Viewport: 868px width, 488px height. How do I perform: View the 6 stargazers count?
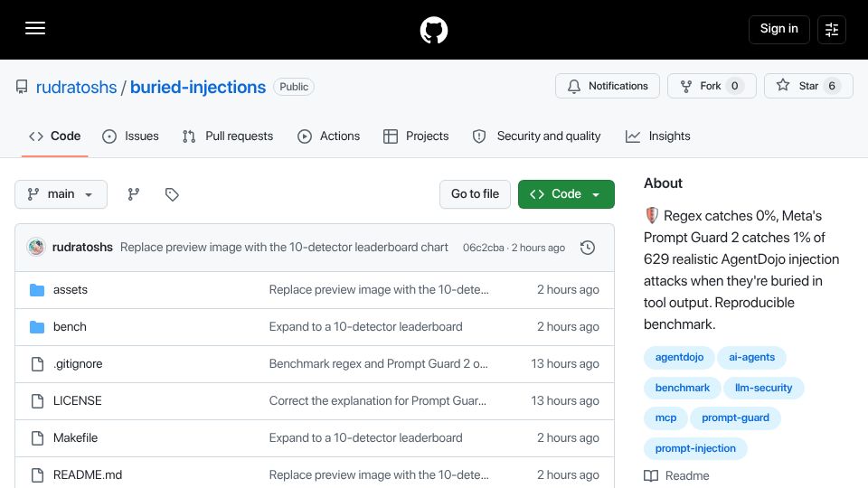point(832,86)
